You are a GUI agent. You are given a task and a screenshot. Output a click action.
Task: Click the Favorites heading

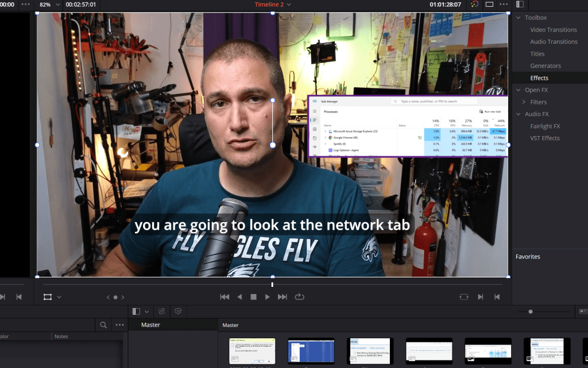coord(528,257)
